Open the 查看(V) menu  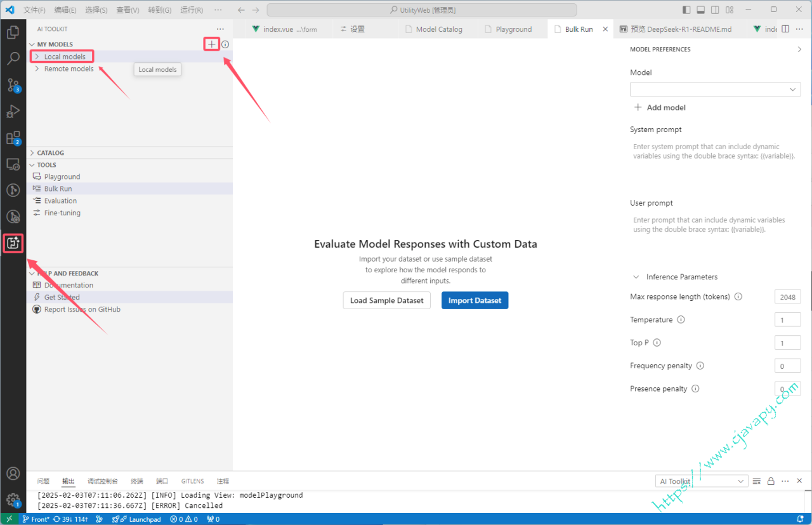click(128, 10)
